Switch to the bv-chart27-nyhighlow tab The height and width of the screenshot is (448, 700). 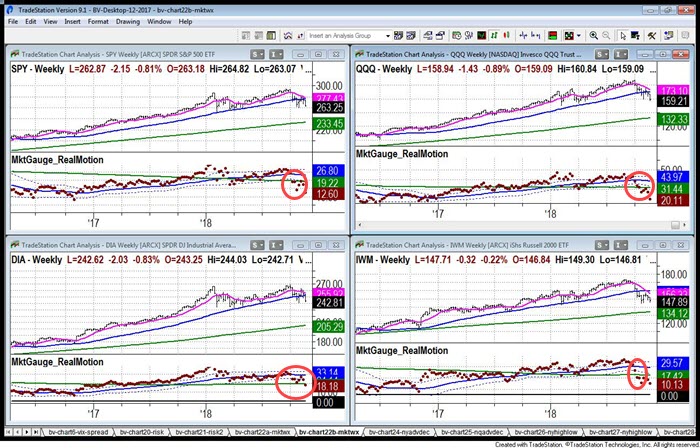[x=620, y=432]
